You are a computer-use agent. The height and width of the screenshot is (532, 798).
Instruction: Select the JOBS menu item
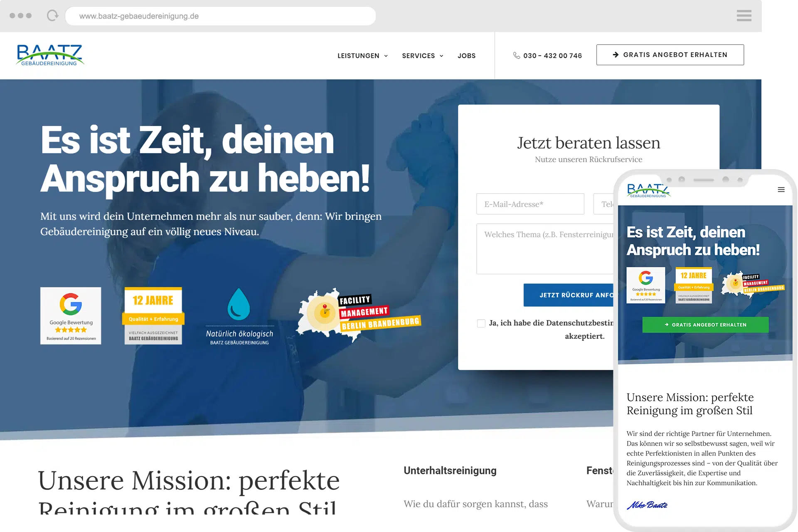point(466,55)
